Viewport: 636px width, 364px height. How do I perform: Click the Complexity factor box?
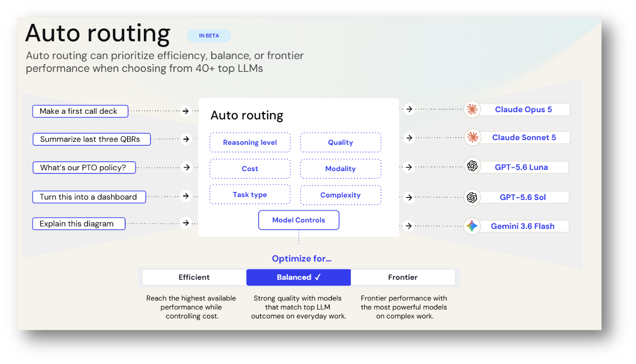pos(341,195)
